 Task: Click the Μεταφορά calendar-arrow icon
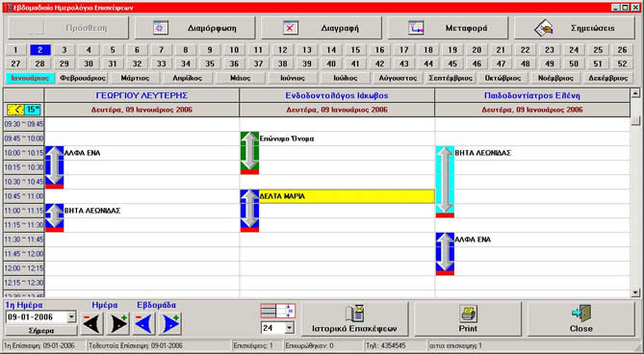pos(416,28)
